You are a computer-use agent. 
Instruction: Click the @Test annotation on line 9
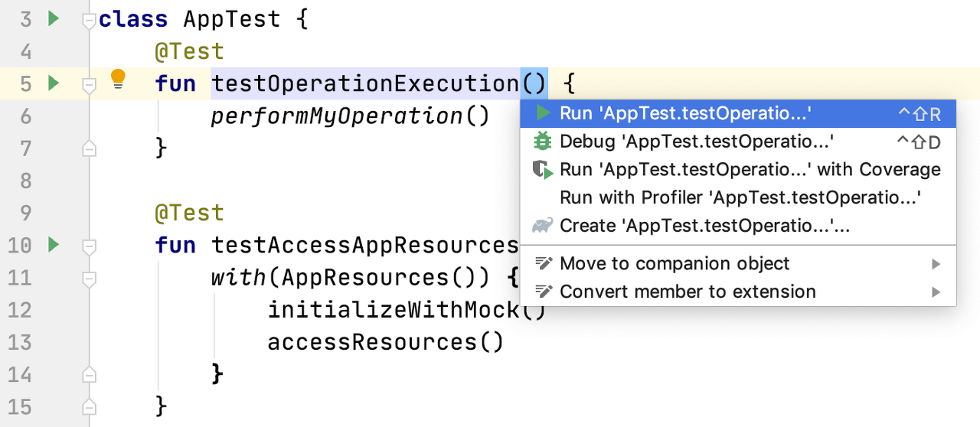point(189,213)
